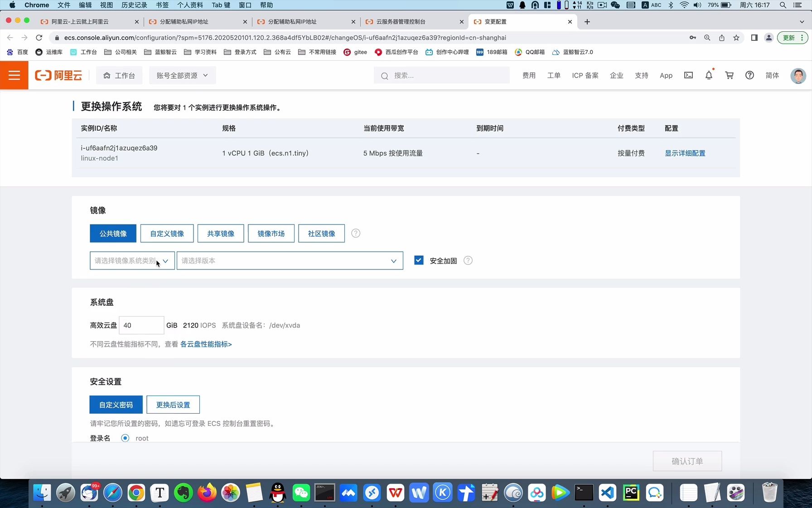Click the 确认订单 button

(687, 461)
